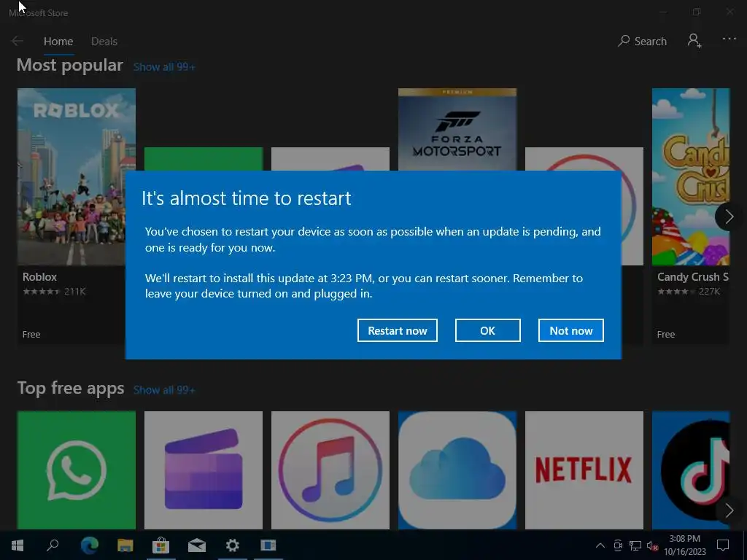Click the last pinned taskbar app icon
747x560 pixels.
click(x=268, y=545)
